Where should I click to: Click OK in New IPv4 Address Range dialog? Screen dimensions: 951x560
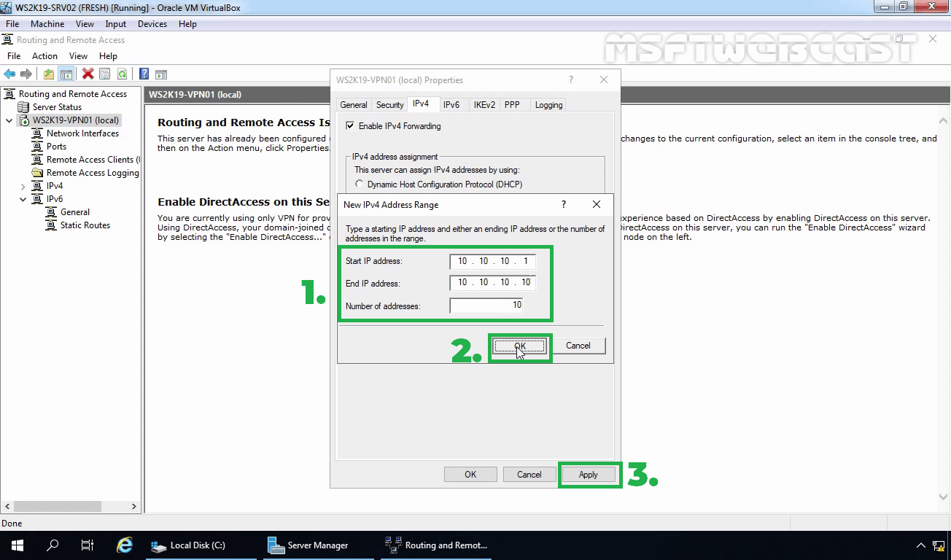click(519, 346)
